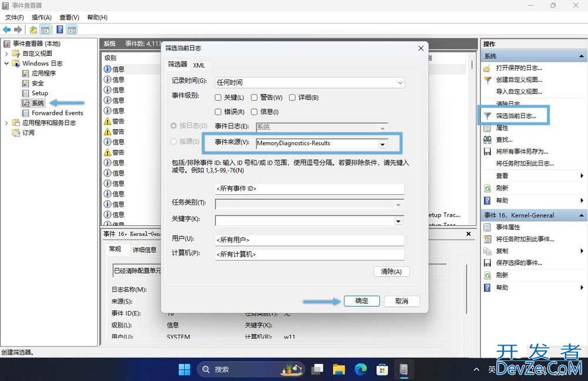The image size is (588, 381).
Task: Select 按源(S) radio button
Action: coord(173,141)
